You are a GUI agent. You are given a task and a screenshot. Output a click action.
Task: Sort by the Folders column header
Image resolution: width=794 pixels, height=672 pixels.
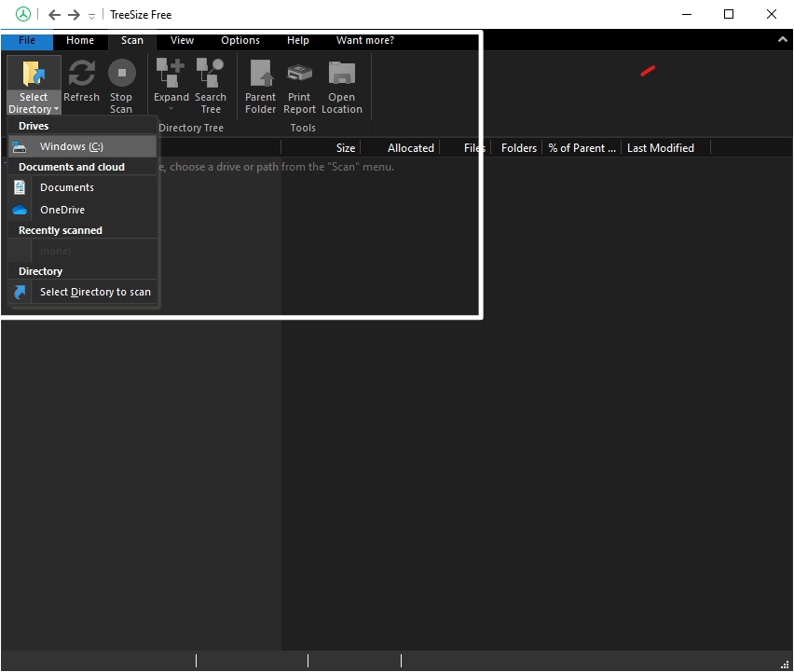pyautogui.click(x=516, y=148)
